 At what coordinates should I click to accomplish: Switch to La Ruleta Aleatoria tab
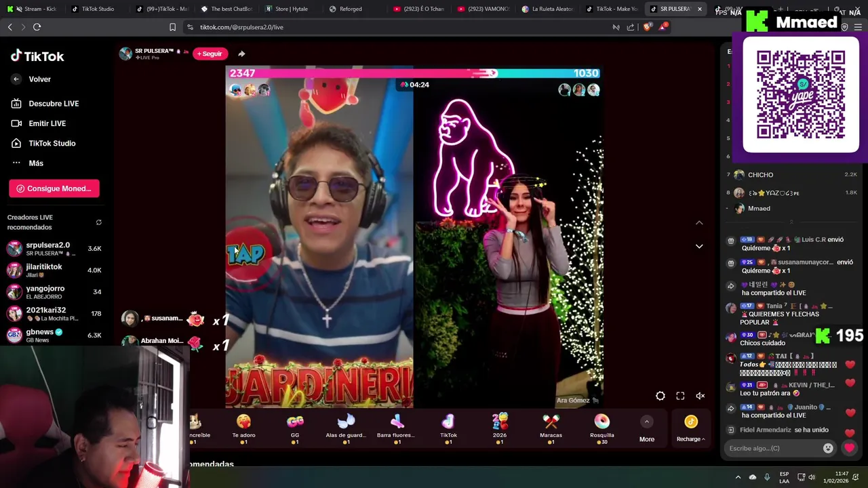pos(547,9)
